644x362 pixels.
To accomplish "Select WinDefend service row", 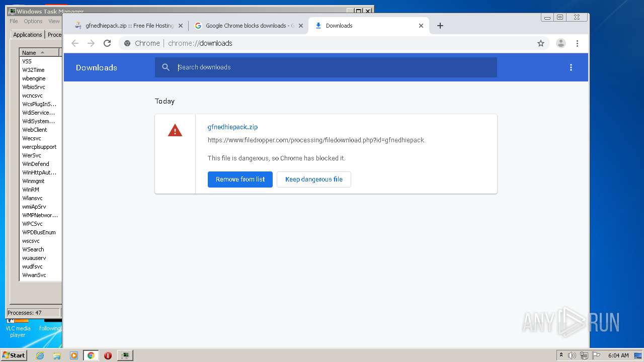I will tap(40, 164).
